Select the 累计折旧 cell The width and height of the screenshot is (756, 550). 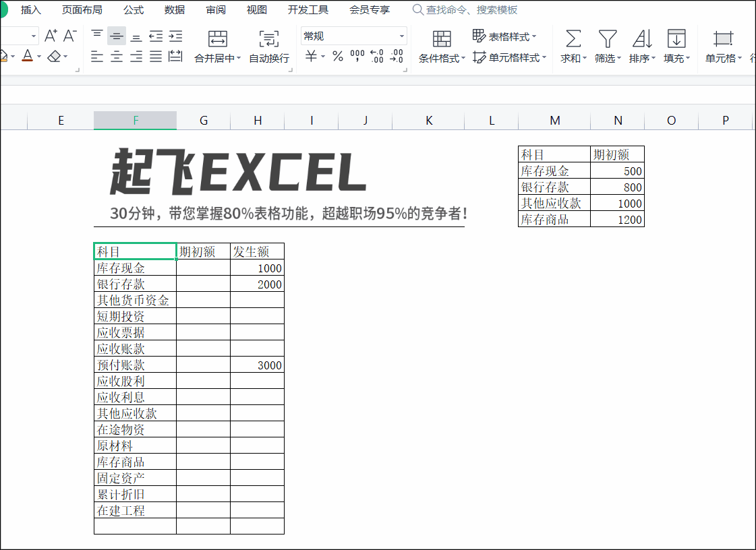[x=135, y=494]
